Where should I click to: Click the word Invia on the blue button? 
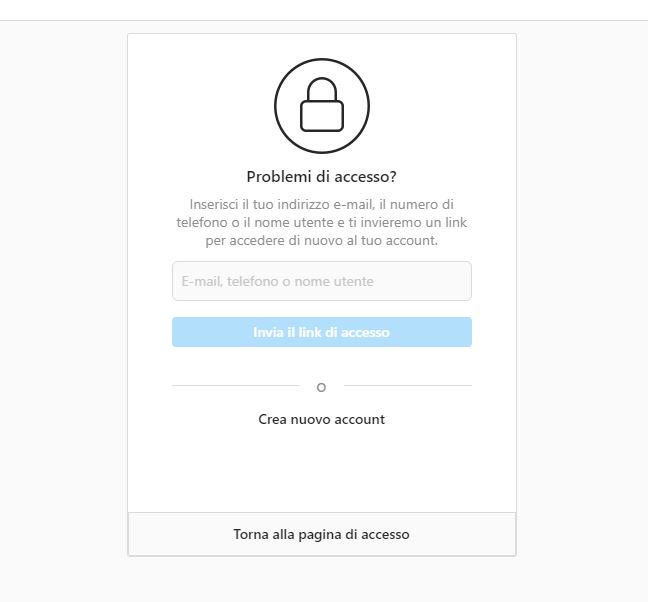268,332
